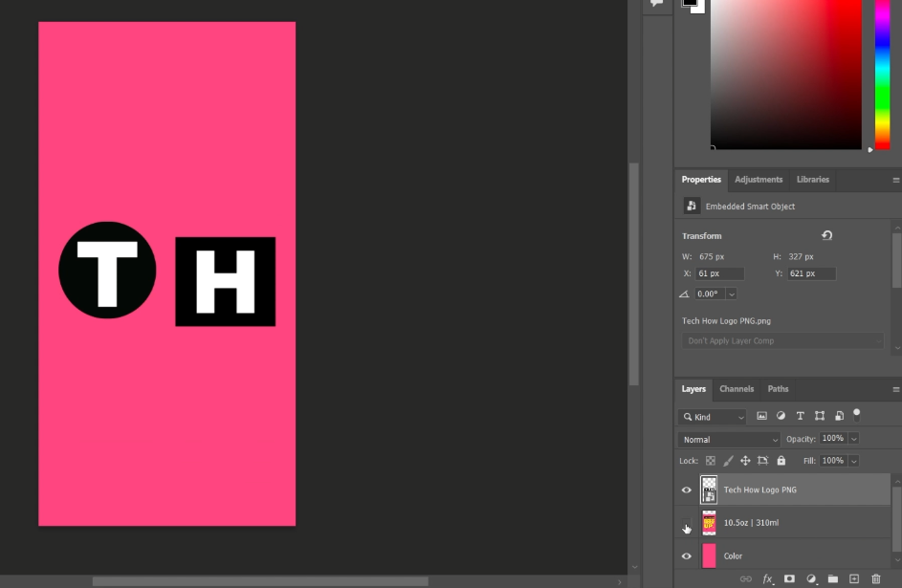Delete layer with trash icon
Image resolution: width=902 pixels, height=588 pixels.
875,578
